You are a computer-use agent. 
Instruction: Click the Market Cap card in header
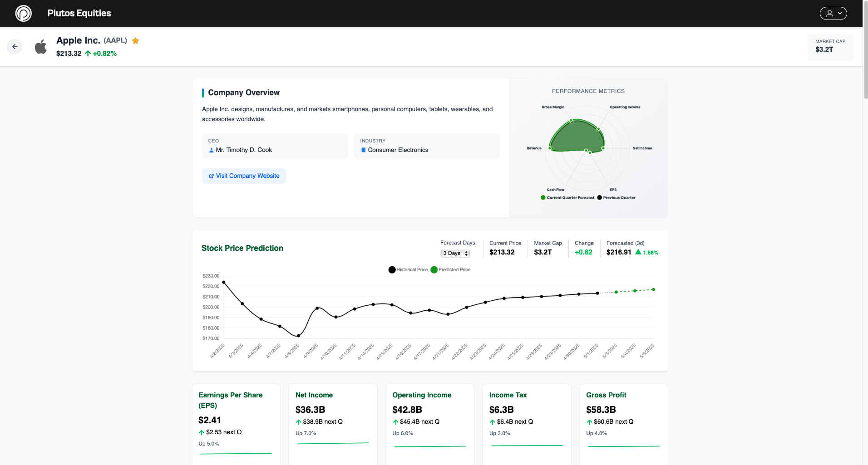(x=830, y=46)
